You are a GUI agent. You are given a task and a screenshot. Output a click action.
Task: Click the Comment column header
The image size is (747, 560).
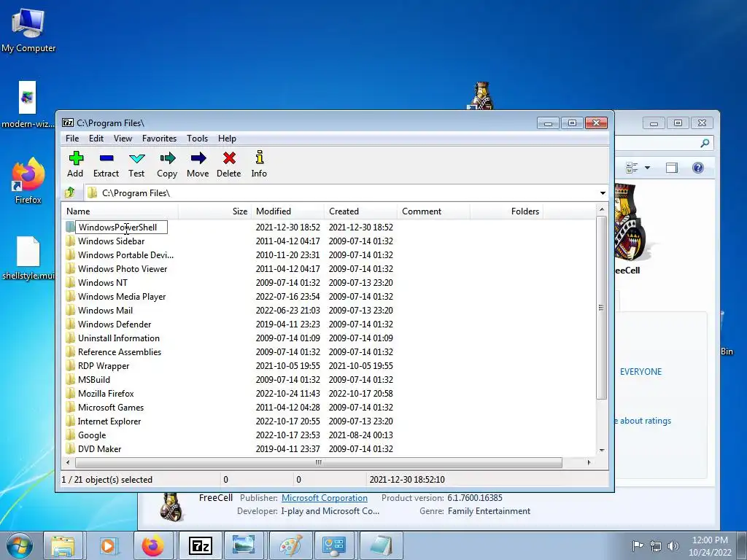[434, 211]
